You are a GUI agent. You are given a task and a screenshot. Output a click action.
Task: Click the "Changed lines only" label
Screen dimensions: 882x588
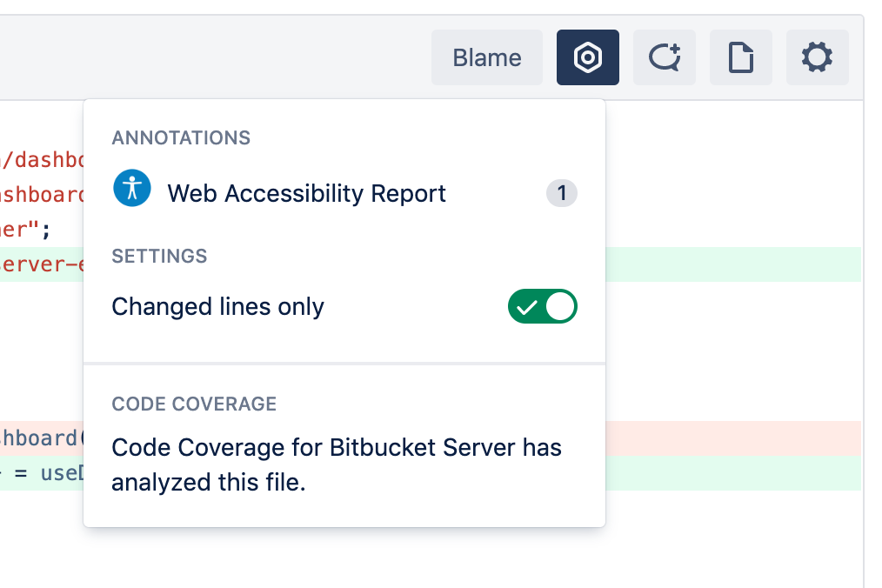point(218,307)
